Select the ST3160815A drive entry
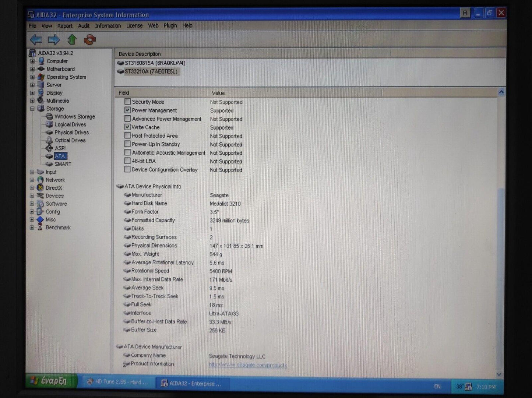 tap(155, 63)
